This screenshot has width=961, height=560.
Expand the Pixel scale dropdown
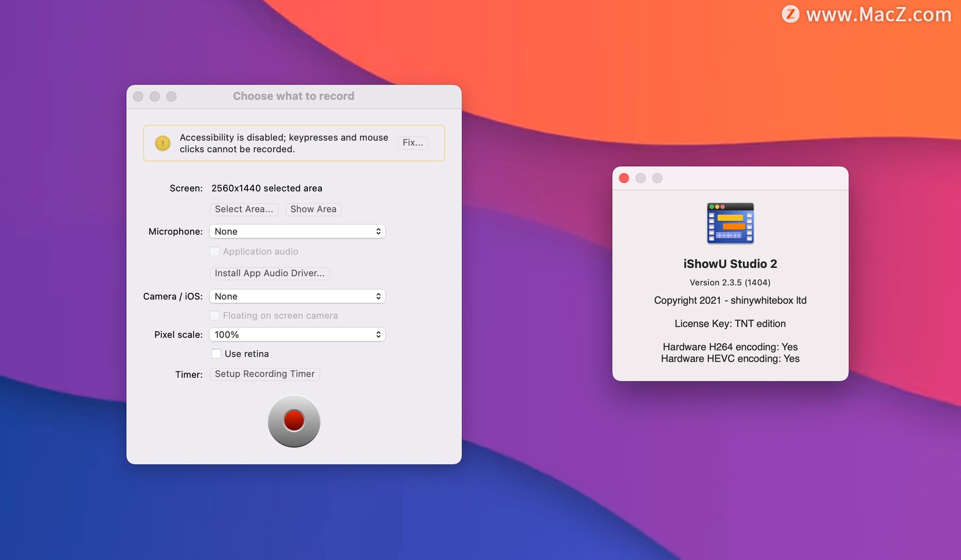[x=297, y=334]
